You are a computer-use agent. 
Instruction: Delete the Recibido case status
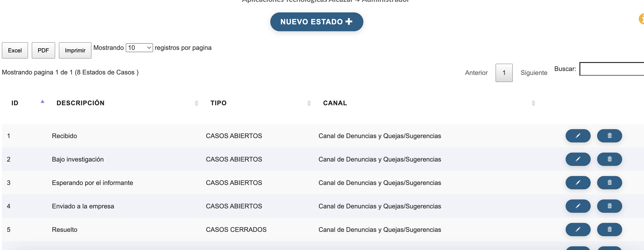[610, 136]
